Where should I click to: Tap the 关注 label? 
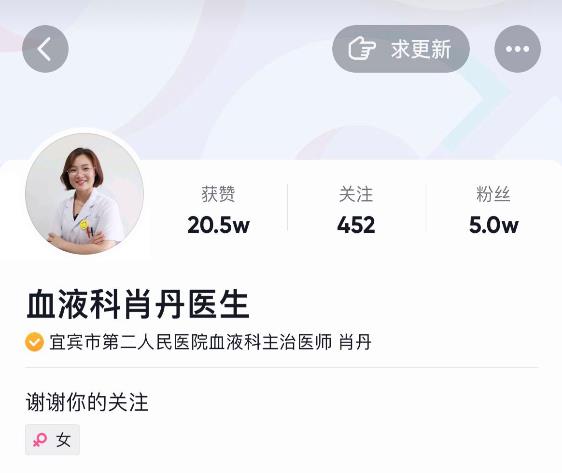356,194
